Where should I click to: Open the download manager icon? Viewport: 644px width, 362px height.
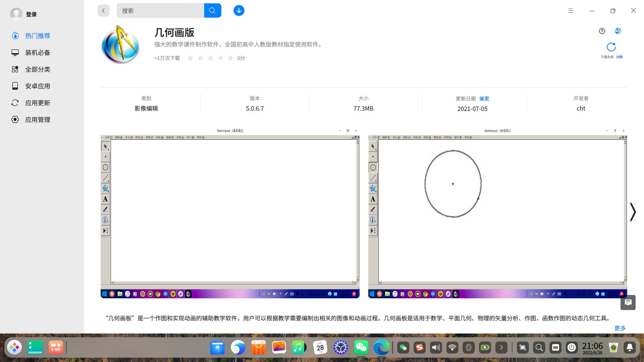(238, 10)
